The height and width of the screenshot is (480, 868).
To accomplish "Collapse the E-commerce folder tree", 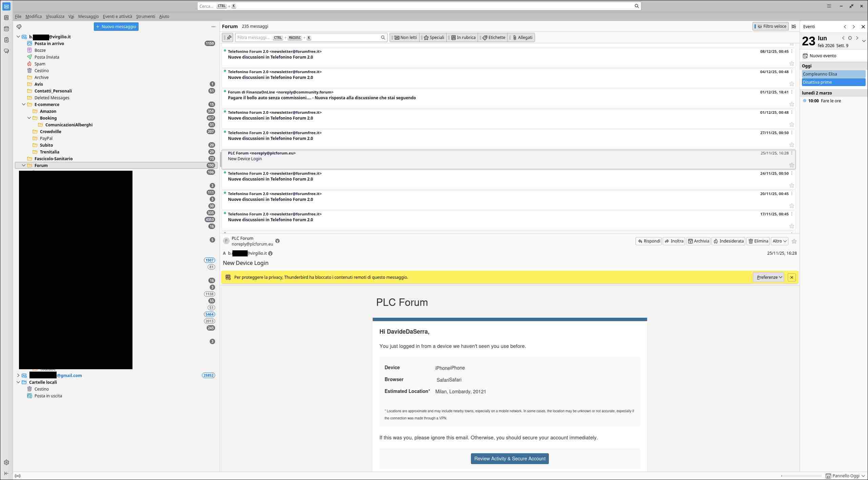I will pos(24,104).
